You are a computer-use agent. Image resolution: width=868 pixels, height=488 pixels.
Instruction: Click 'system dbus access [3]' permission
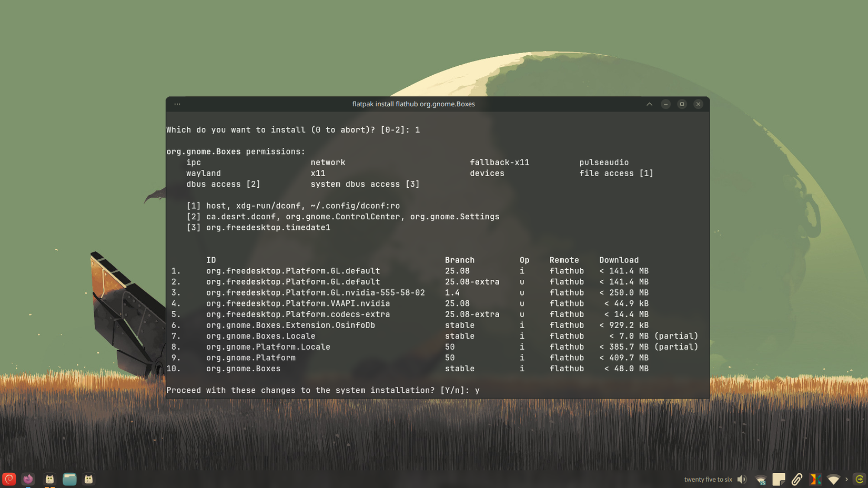pos(365,184)
